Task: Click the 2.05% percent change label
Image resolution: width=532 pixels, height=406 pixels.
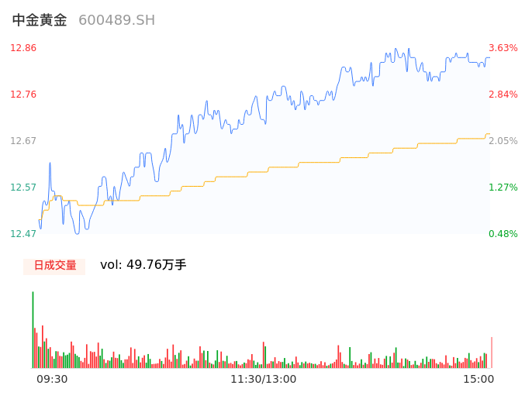Action: 503,141
